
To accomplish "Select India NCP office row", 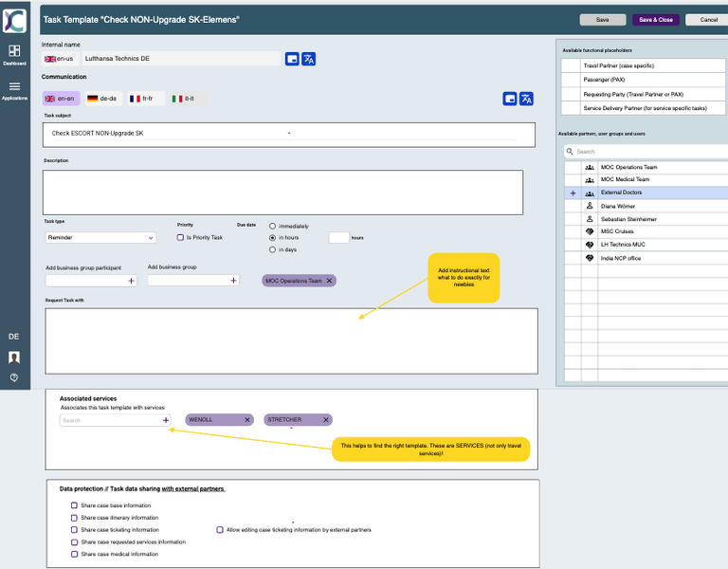I will click(x=646, y=258).
